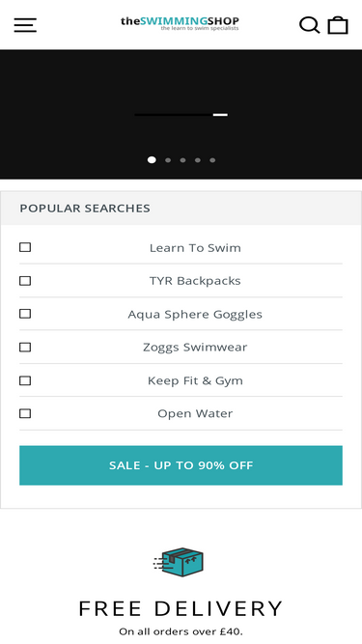Open Aqua Sphere Goggles search link
The image size is (362, 644).
(195, 314)
